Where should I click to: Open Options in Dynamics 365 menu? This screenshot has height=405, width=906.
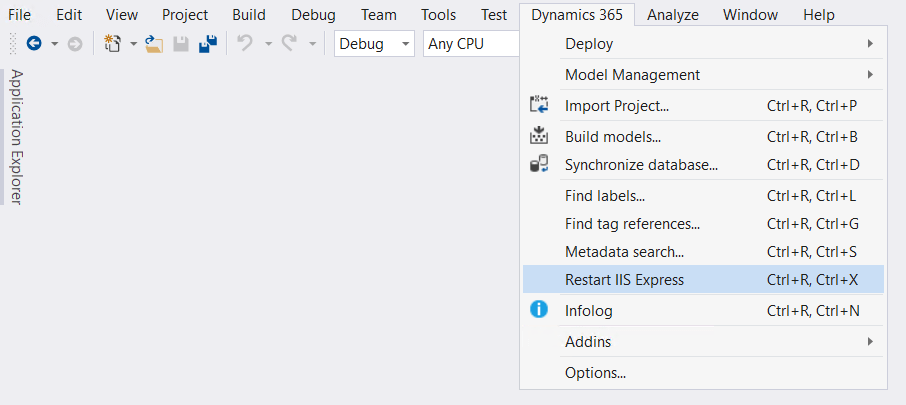[x=595, y=373]
